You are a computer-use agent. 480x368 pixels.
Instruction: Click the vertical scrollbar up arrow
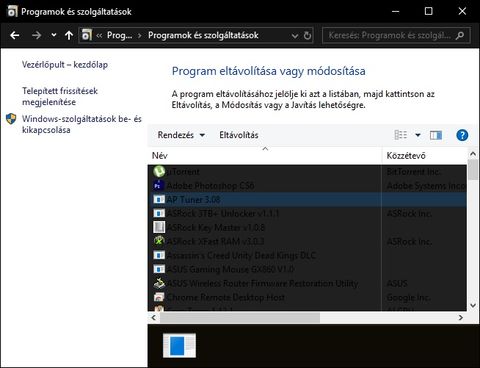coord(473,154)
